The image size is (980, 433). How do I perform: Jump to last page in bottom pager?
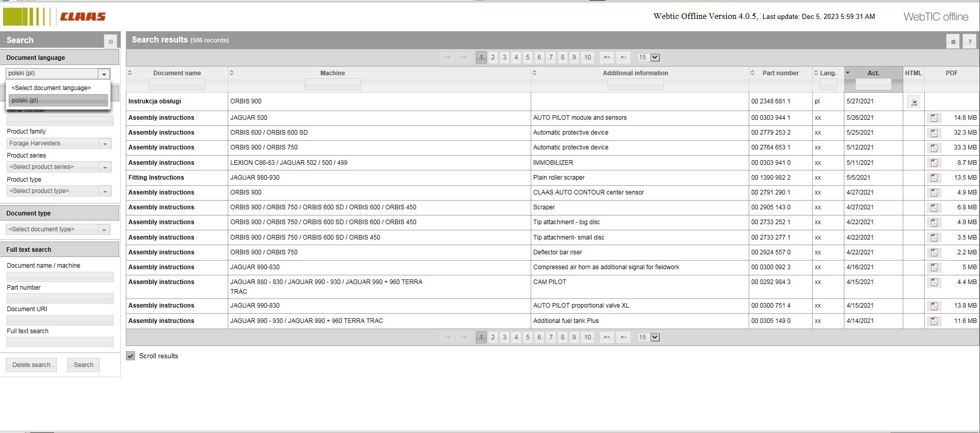tap(623, 337)
